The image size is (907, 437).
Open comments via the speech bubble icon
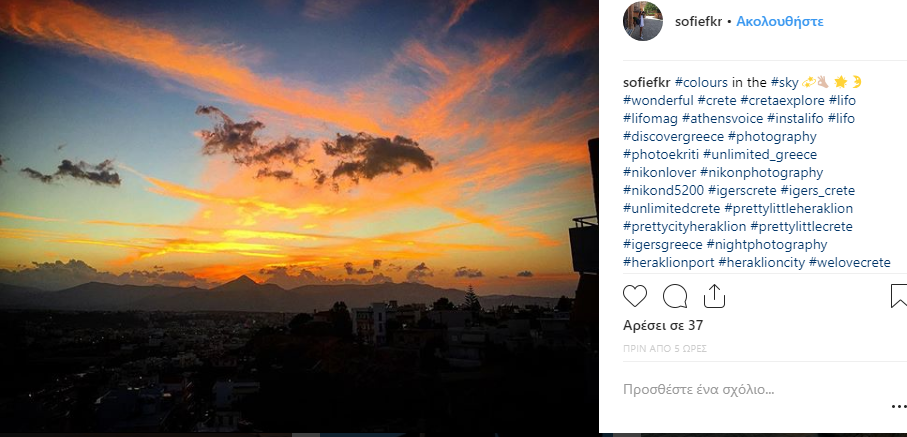675,296
